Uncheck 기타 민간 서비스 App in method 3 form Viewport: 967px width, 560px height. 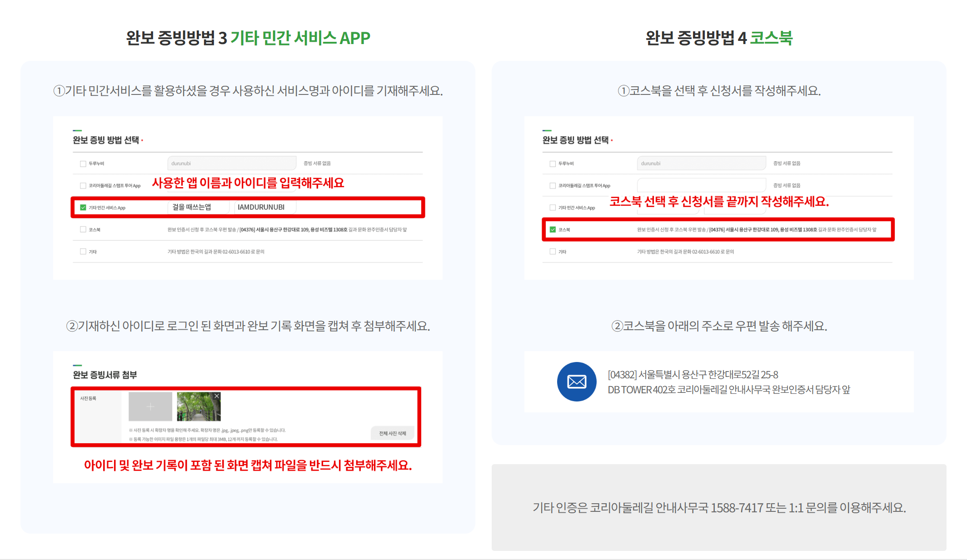coord(83,208)
